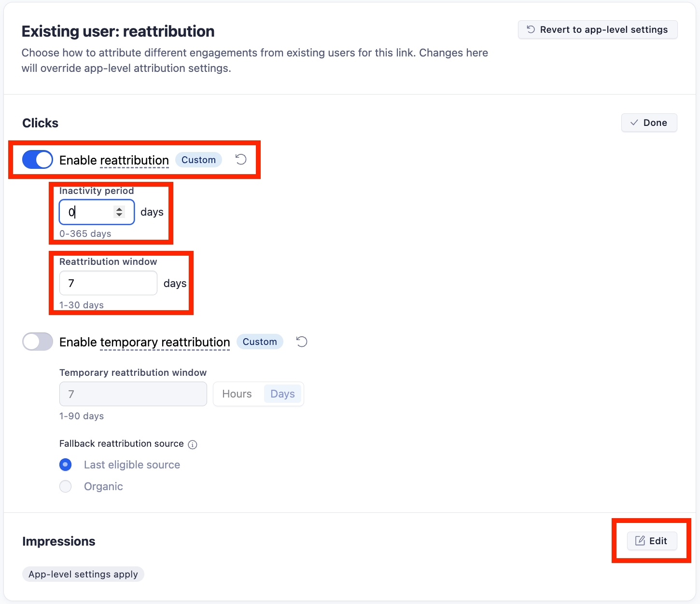
Task: Click reset icon beside Enable temporary reattribution
Action: point(302,342)
